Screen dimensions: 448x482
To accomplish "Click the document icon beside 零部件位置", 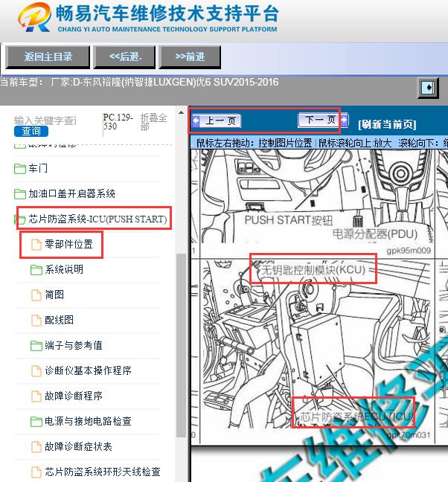I will pyautogui.click(x=36, y=245).
